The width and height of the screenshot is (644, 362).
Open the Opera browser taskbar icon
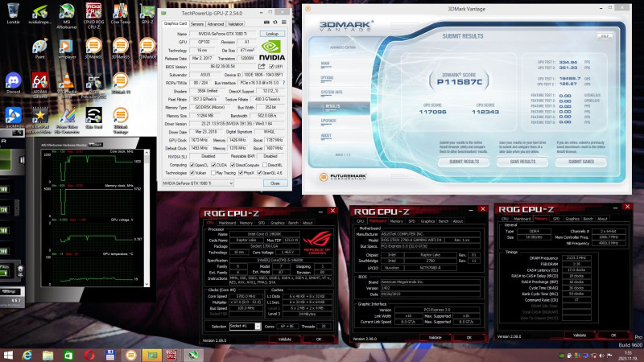coord(89,355)
